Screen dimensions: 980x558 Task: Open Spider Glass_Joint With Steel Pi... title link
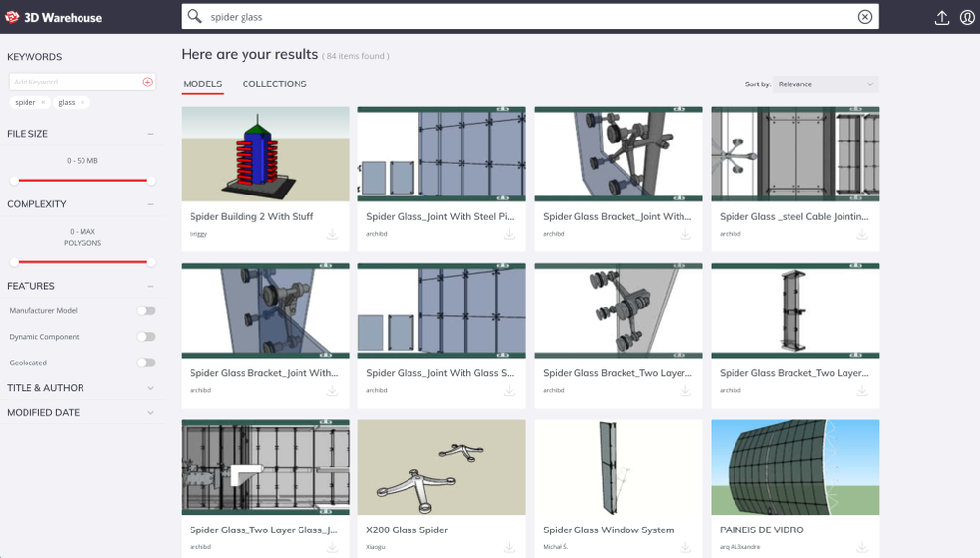pyautogui.click(x=440, y=216)
